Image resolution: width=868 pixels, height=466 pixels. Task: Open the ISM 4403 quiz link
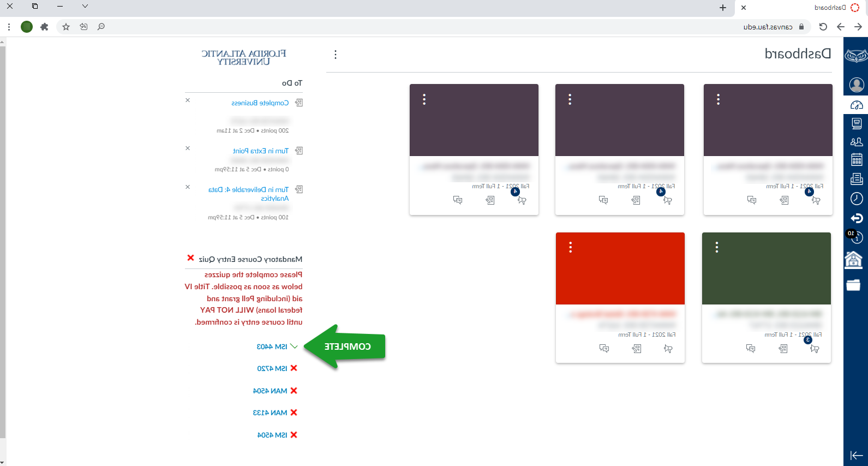tap(272, 347)
